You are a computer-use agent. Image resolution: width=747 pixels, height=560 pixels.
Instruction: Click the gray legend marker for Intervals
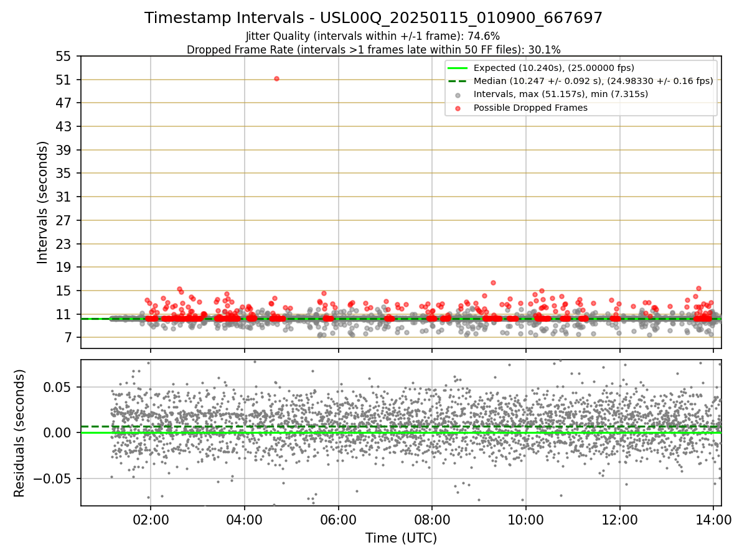458,95
